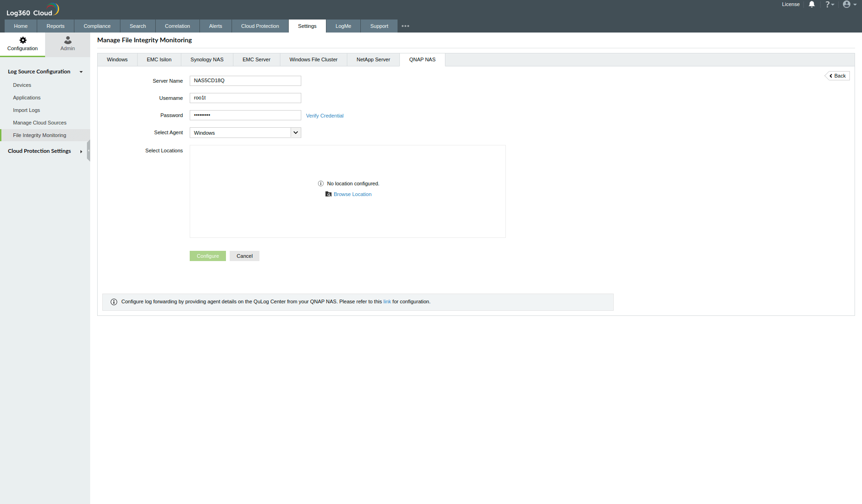This screenshot has width=862, height=504.
Task: Switch to the Synology NAS tab
Action: [207, 60]
